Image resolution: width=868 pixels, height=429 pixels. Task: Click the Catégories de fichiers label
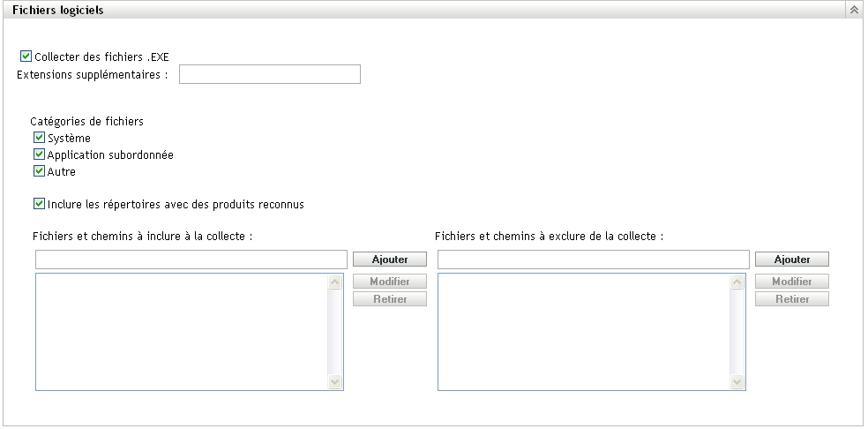click(x=87, y=122)
